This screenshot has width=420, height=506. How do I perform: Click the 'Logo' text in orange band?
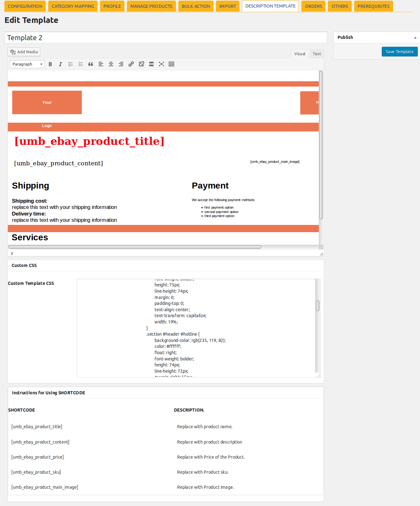[47, 126]
